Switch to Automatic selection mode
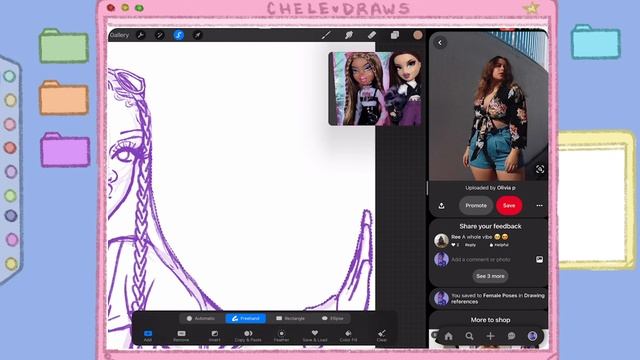 [x=200, y=318]
